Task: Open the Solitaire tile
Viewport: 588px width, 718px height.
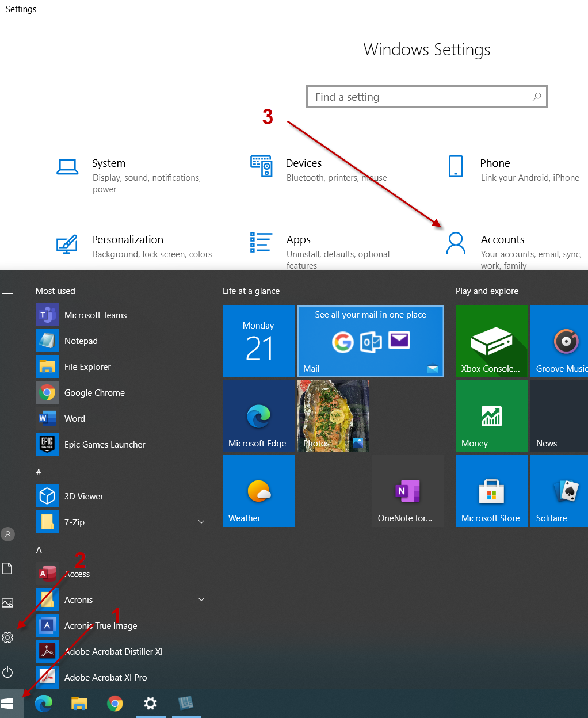Action: [559, 491]
